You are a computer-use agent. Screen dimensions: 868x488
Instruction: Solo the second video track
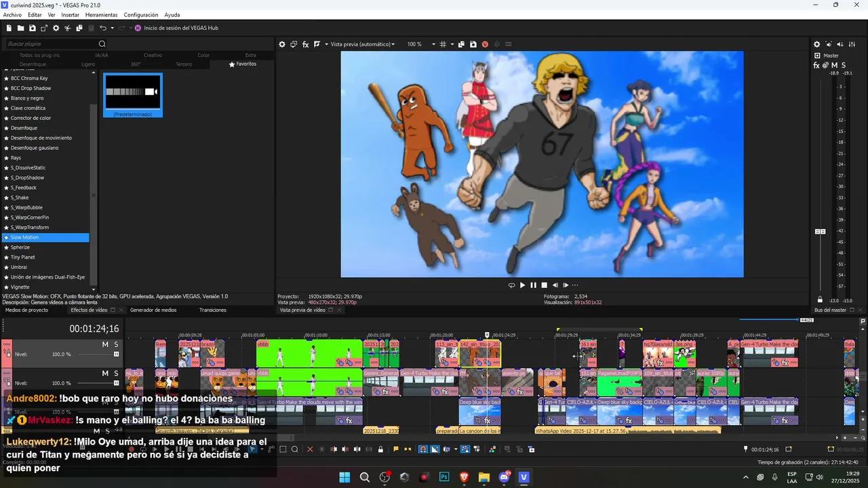click(x=116, y=373)
